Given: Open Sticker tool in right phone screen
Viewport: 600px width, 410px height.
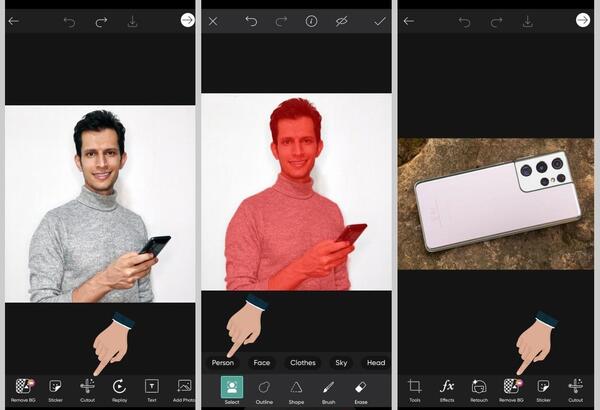Looking at the screenshot, I should click(543, 390).
